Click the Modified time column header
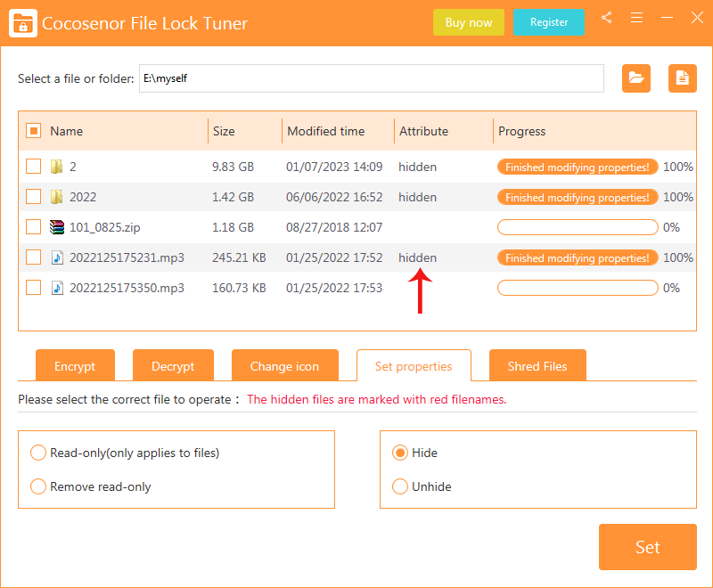This screenshot has height=588, width=713. [x=326, y=131]
